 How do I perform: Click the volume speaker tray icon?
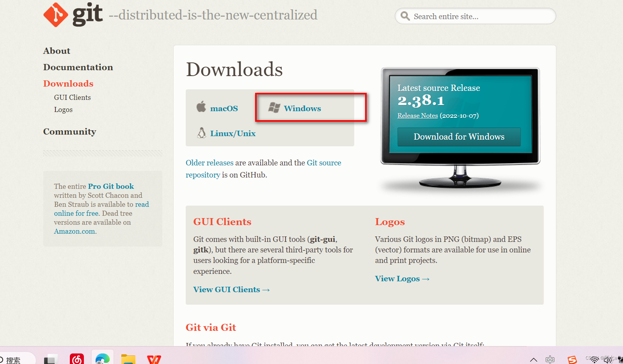pos(608,360)
